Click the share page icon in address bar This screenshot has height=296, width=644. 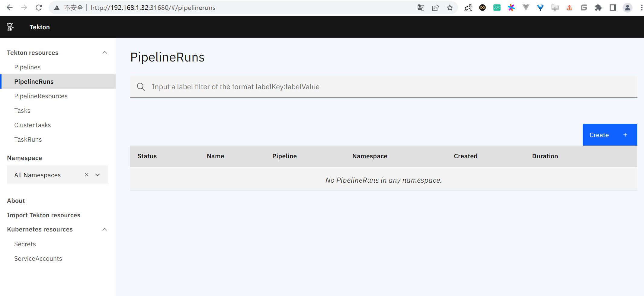(435, 8)
